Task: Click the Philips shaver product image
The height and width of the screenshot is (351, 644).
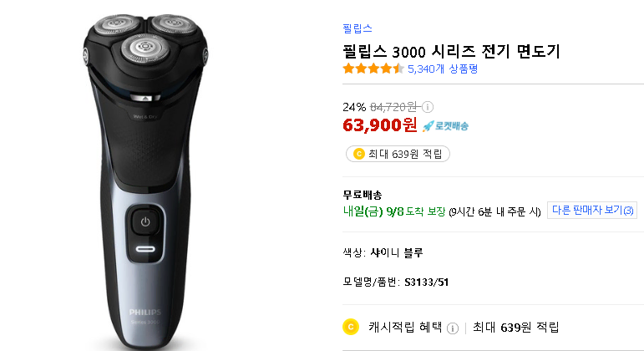Action: pos(145,182)
